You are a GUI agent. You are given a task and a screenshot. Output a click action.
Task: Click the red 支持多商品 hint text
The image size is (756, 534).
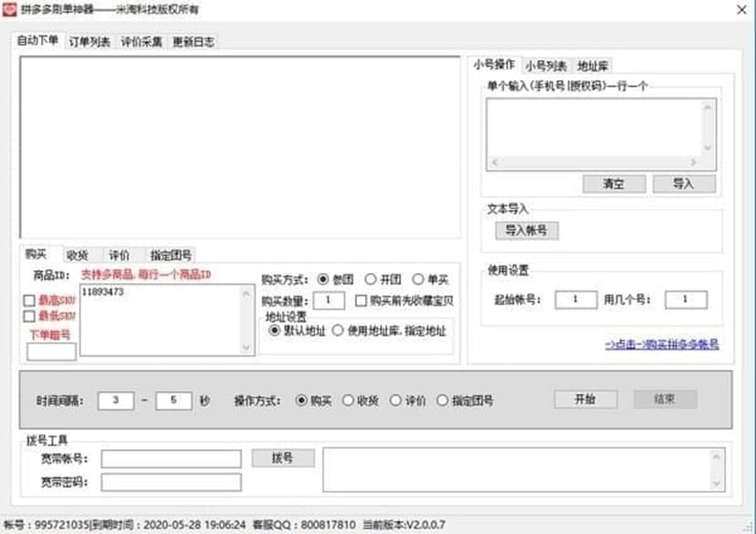(x=145, y=275)
